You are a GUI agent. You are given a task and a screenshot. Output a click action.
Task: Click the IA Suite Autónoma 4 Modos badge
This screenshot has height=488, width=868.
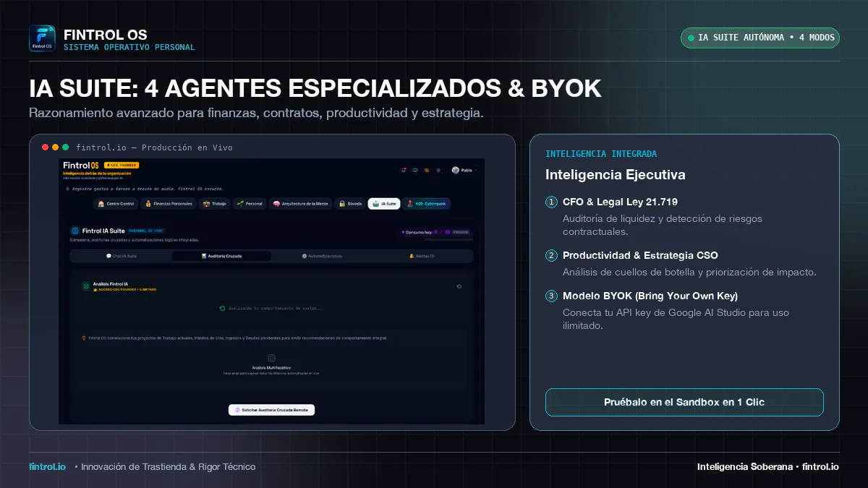pos(760,38)
